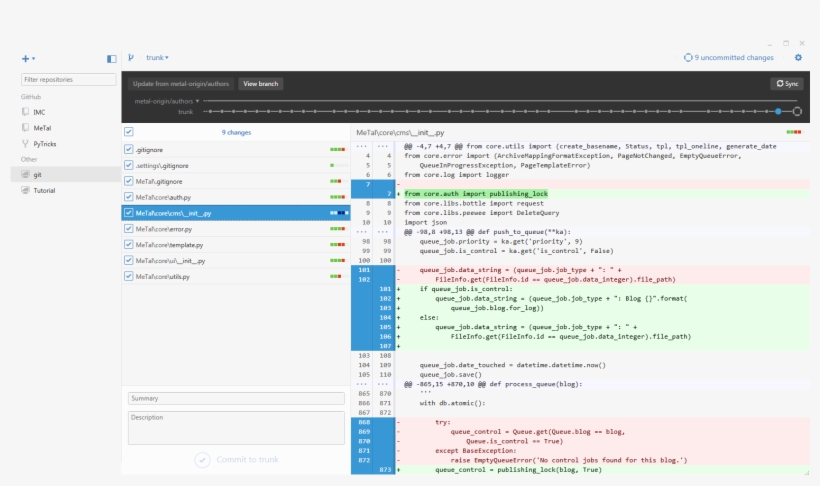Select added line 873 in the diff gutter

385,470
